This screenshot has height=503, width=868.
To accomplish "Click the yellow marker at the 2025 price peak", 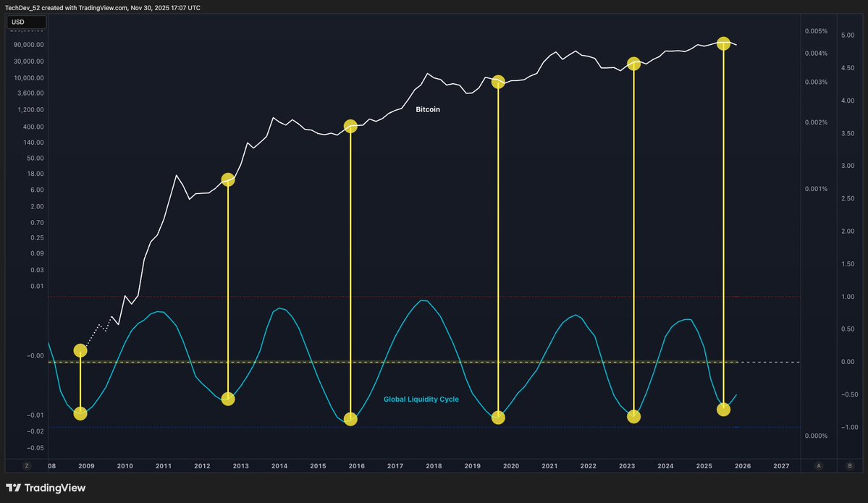I will coord(723,43).
